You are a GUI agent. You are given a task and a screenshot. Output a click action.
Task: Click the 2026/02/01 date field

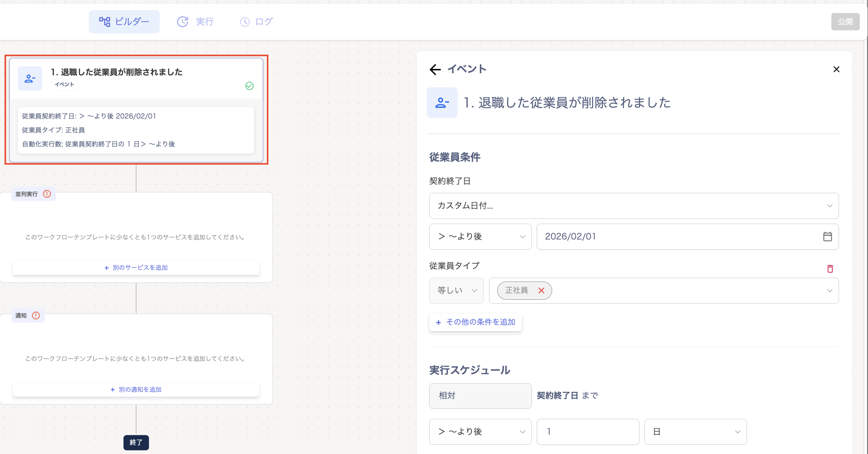[688, 237]
